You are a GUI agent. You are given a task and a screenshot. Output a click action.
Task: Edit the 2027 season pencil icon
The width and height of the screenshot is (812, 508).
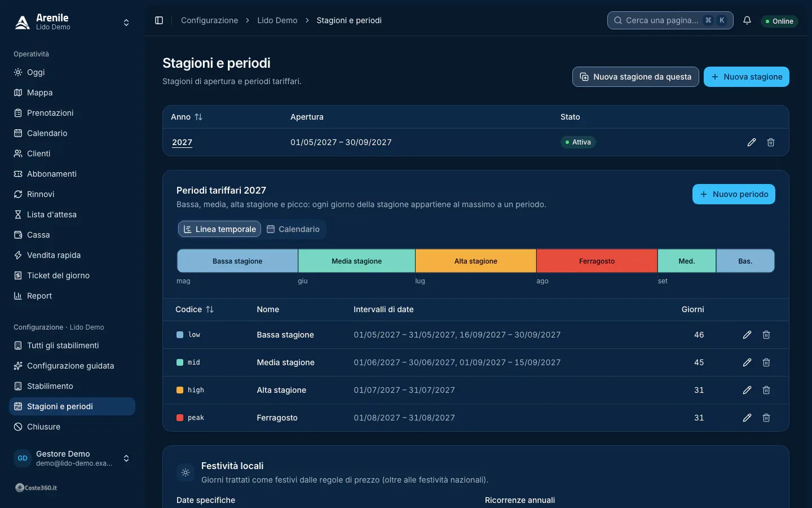pos(752,142)
